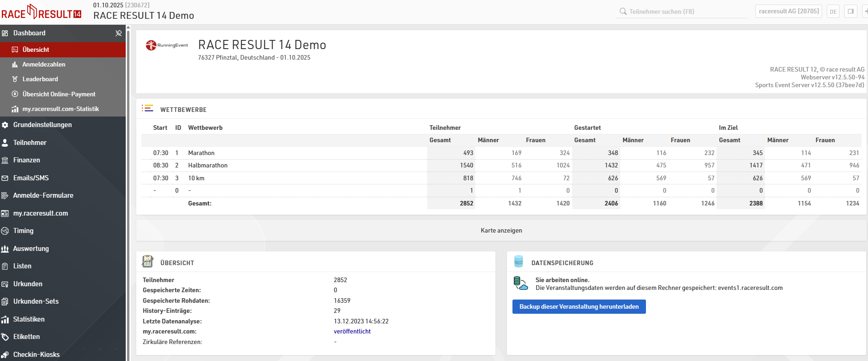Switch language with the DE button
This screenshot has height=361, width=868.
pyautogui.click(x=833, y=11)
